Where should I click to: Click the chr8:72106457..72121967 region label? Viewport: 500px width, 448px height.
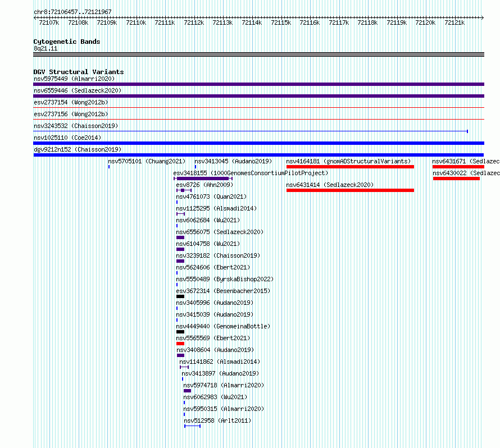tap(72, 12)
